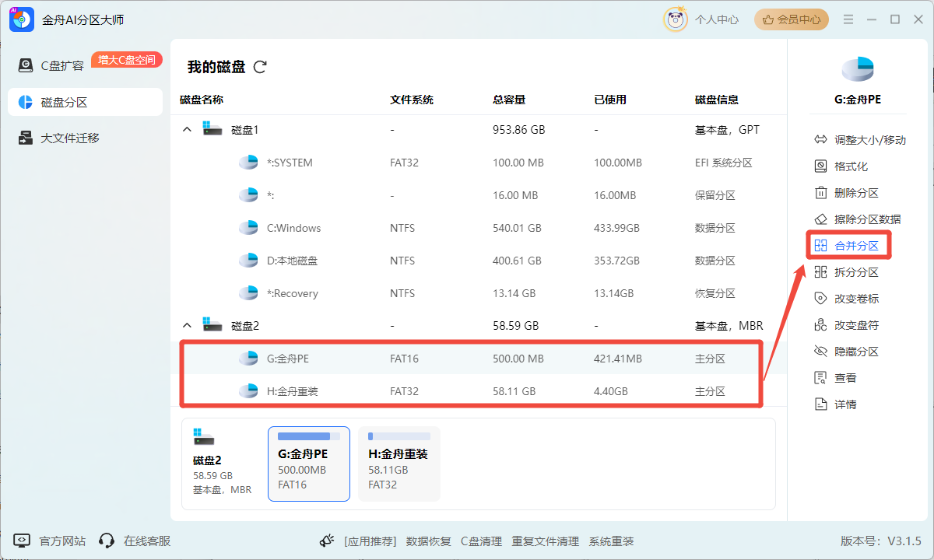
Task: Click the 格式化 format partition option
Action: [x=850, y=166]
